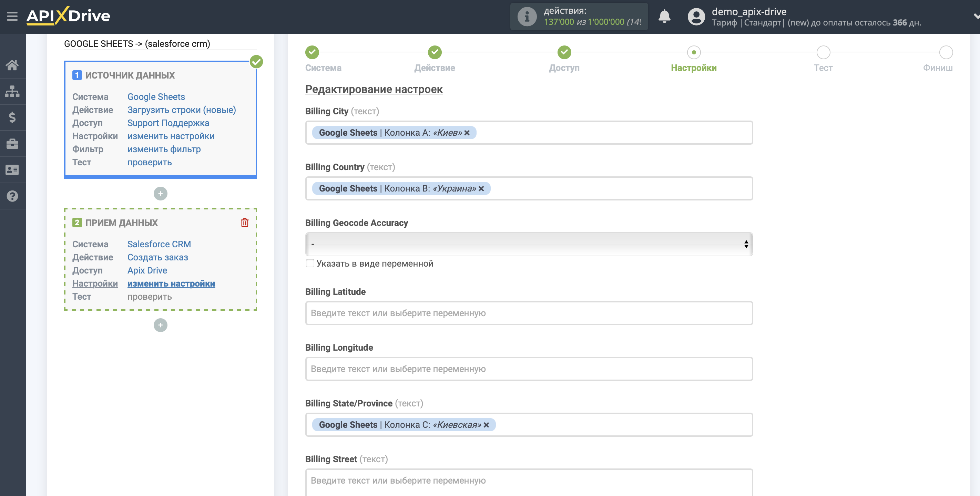Viewport: 980px width, 496px height.
Task: Click the demo_apix-drive username
Action: pos(749,11)
